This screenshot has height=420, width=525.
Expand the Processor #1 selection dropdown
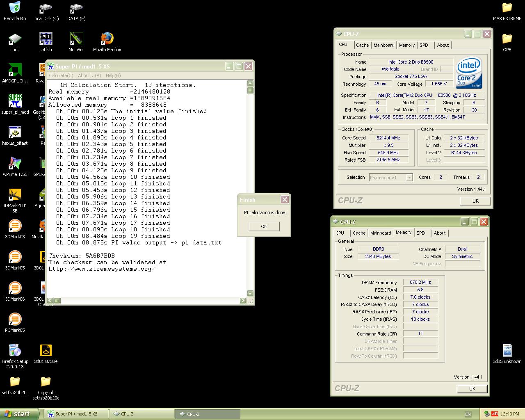(409, 178)
